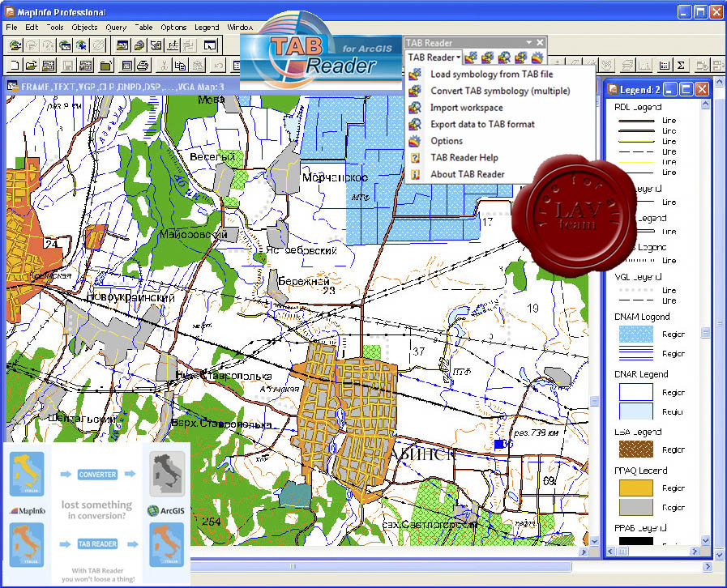Screen dimensions: 727x588
Task: Click the New Table blank page icon
Action: [15, 66]
